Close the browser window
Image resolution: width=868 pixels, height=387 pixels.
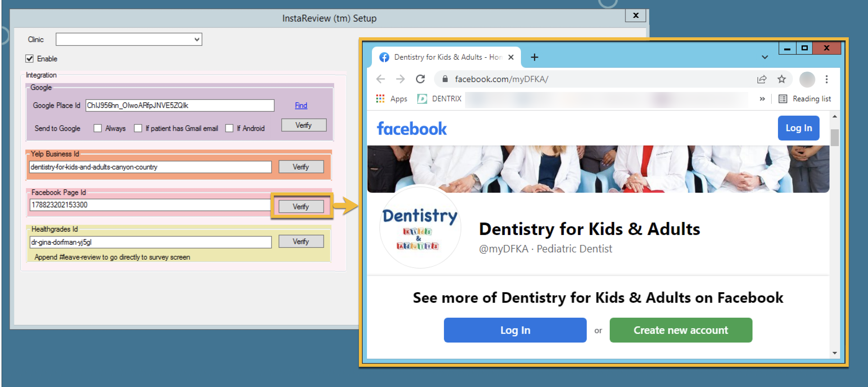[826, 48]
